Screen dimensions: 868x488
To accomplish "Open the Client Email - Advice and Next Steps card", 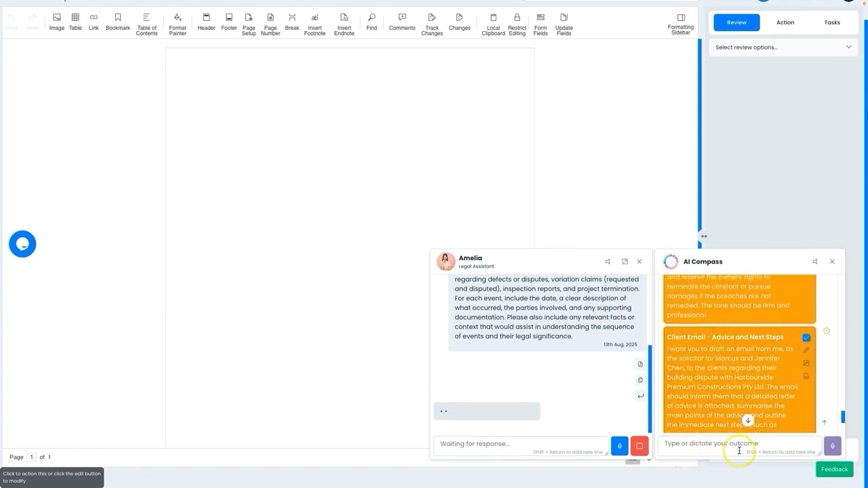I will pyautogui.click(x=739, y=380).
